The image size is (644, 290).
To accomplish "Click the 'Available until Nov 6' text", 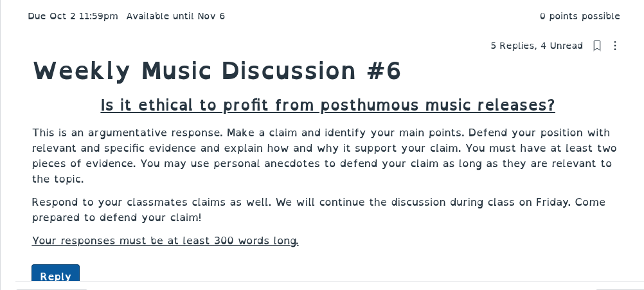I will click(x=176, y=16).
